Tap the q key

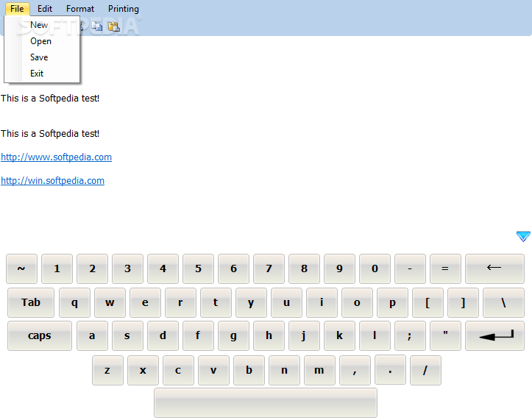click(74, 302)
